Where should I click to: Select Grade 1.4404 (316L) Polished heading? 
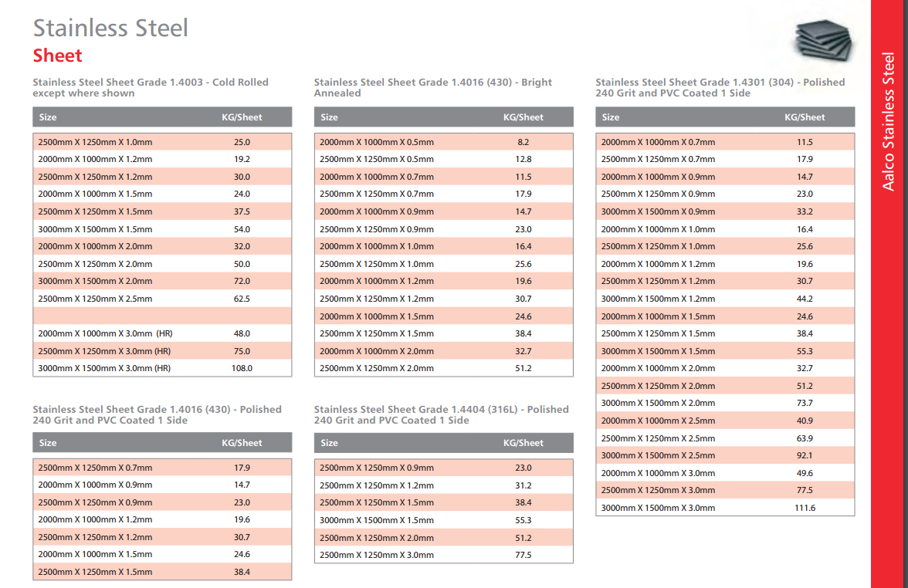tap(442, 414)
